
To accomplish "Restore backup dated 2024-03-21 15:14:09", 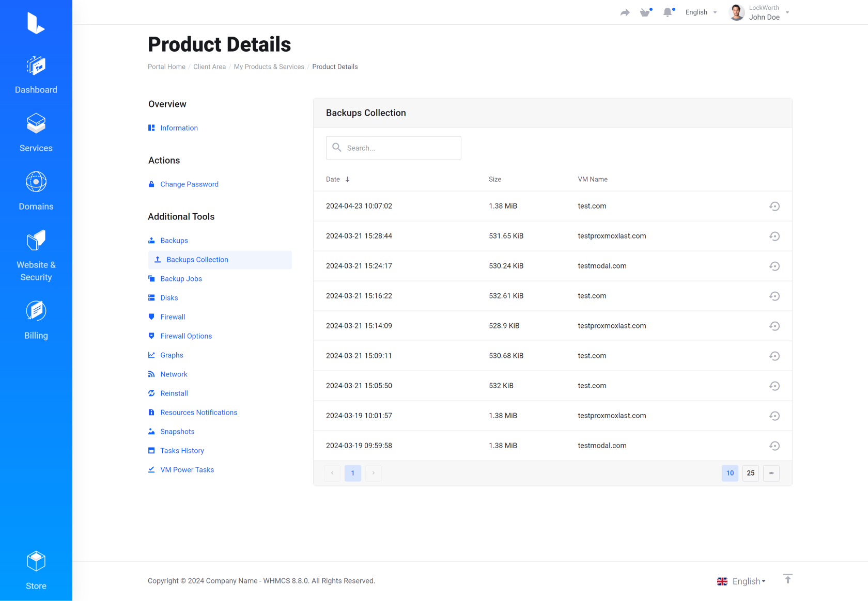I will [x=774, y=326].
